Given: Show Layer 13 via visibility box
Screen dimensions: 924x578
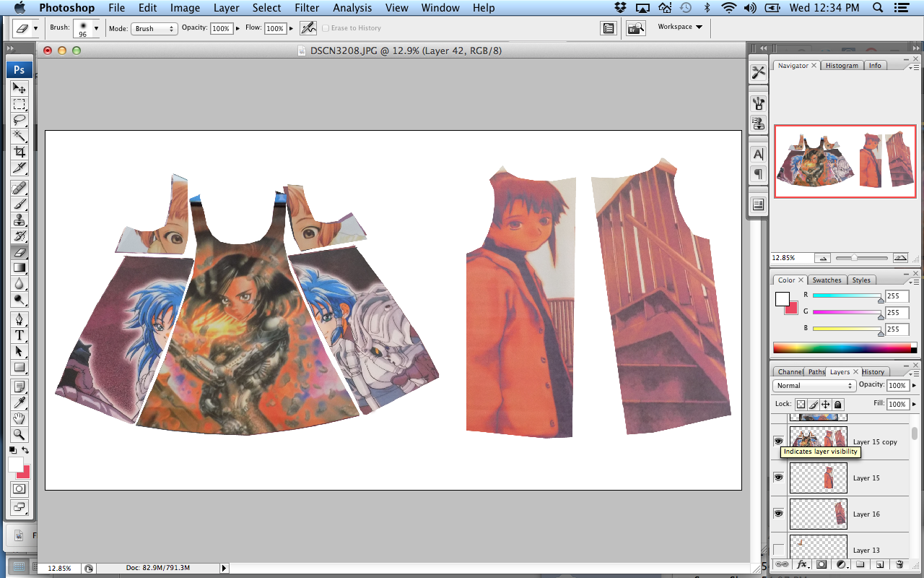Looking at the screenshot, I should [778, 549].
